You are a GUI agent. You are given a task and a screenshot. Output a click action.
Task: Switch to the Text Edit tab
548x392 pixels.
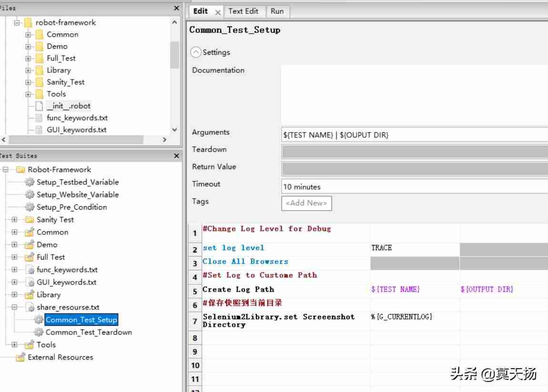click(x=244, y=11)
